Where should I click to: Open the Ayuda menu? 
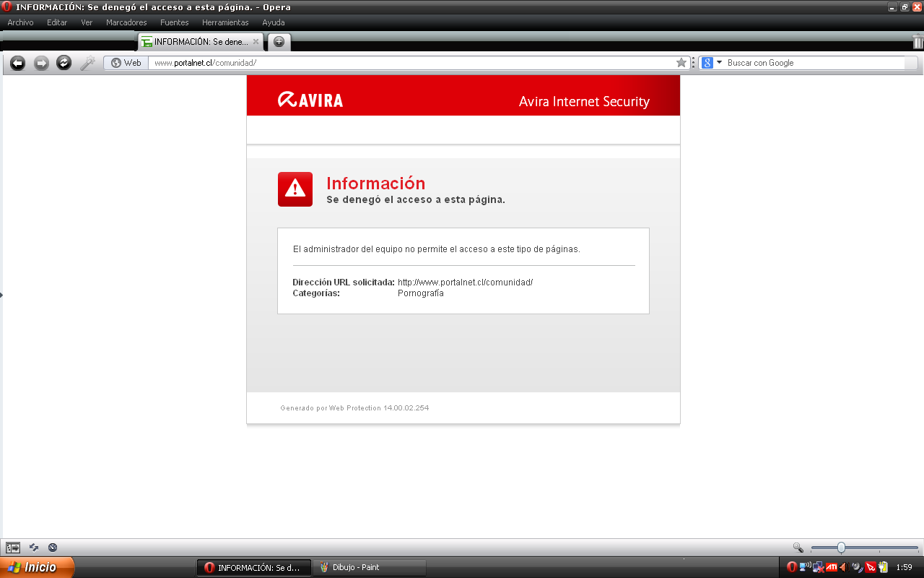(x=274, y=22)
